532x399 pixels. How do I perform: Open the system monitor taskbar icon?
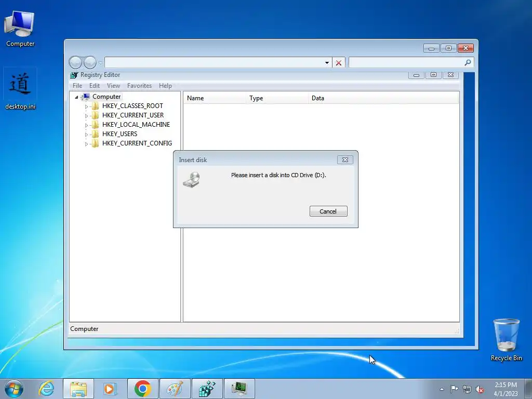239,389
